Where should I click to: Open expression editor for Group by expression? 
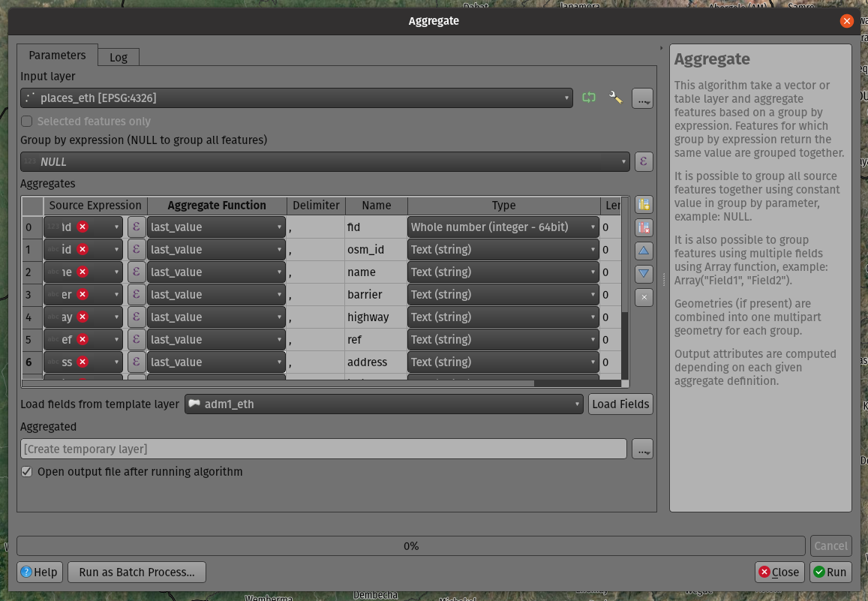click(x=643, y=161)
